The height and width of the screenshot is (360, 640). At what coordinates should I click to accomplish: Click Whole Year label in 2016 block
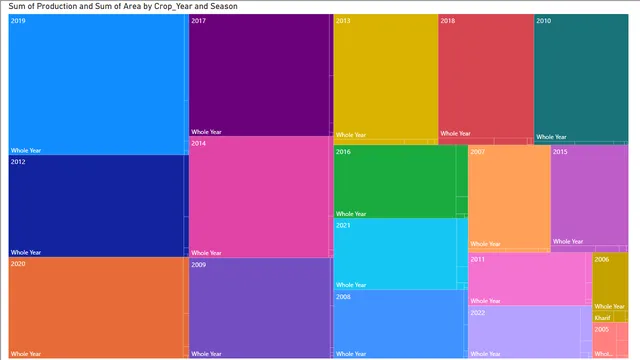click(x=351, y=213)
